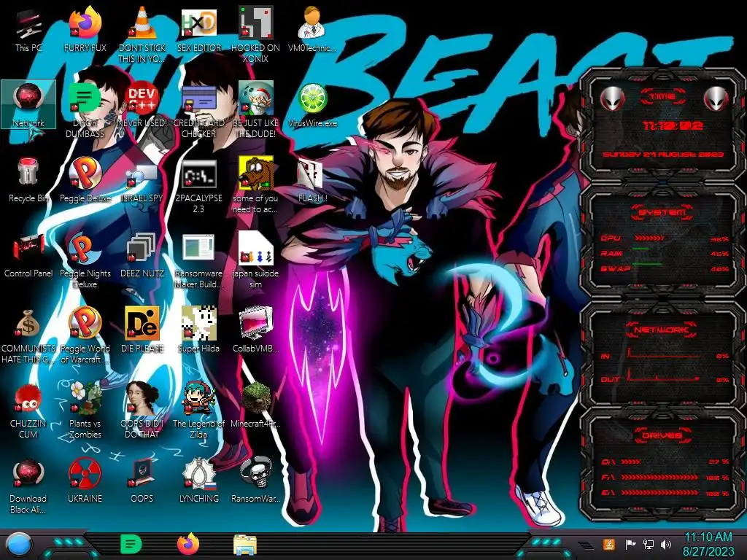Click the C:\ drive usage bar
This screenshot has height=560, width=747.
631,462
